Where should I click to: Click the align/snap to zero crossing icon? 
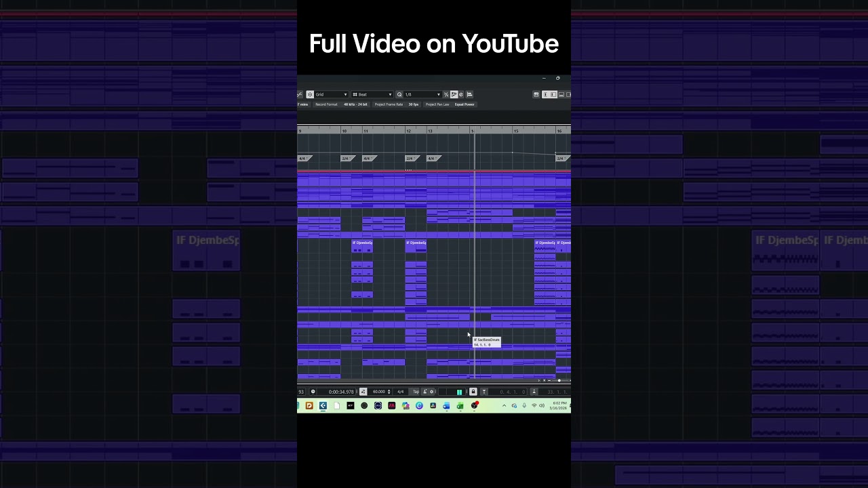tap(469, 94)
